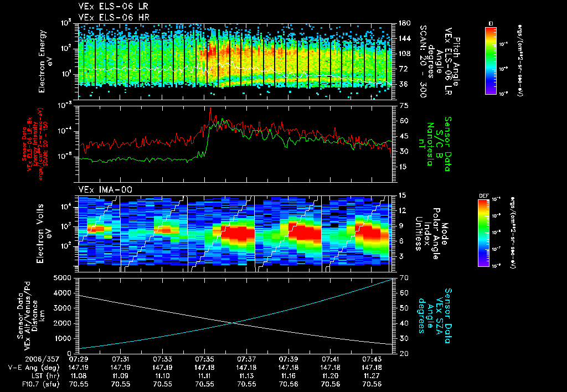567x392 pixels.
Task: Click the DEF differential energy flux color bar
Action: pyautogui.click(x=483, y=233)
